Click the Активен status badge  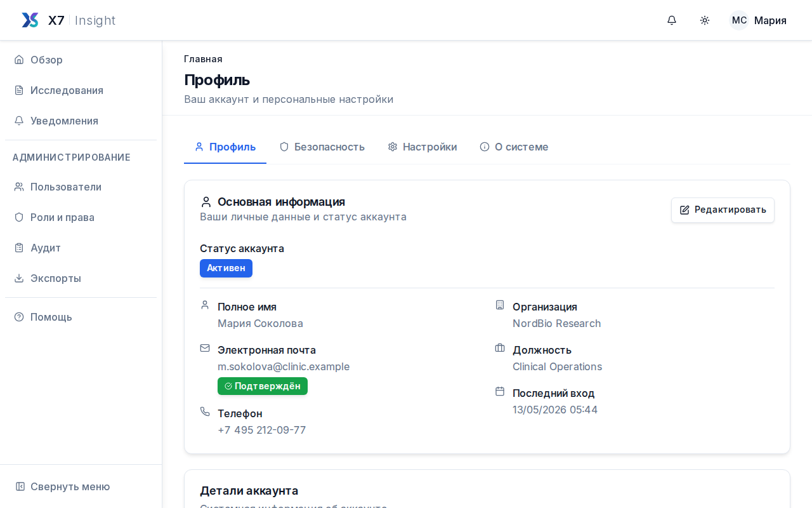pos(226,268)
